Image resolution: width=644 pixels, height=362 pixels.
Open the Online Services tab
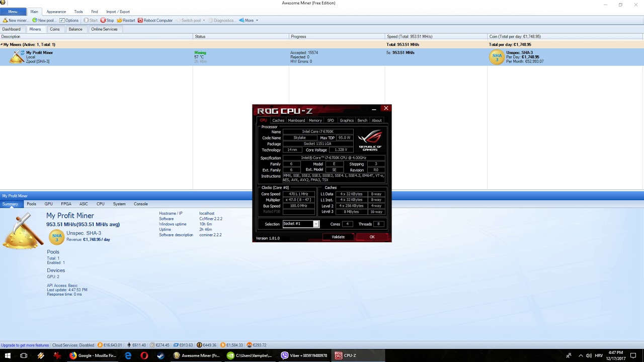point(104,29)
